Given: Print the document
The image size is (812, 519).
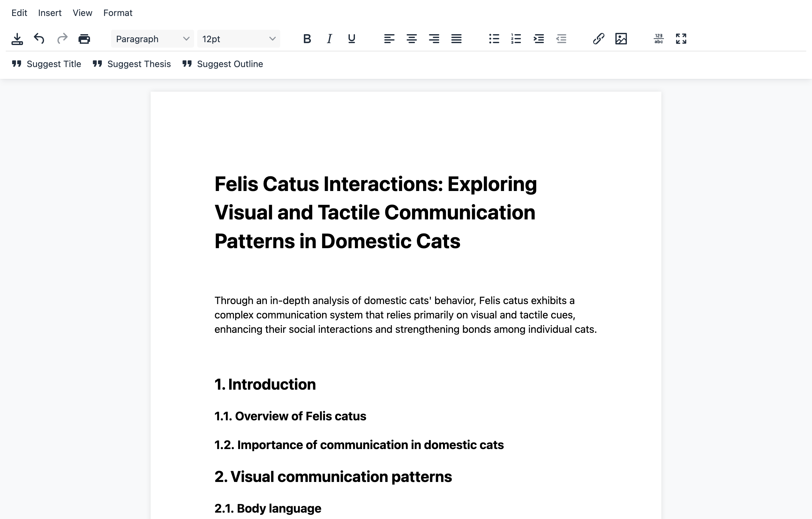Looking at the screenshot, I should 84,39.
